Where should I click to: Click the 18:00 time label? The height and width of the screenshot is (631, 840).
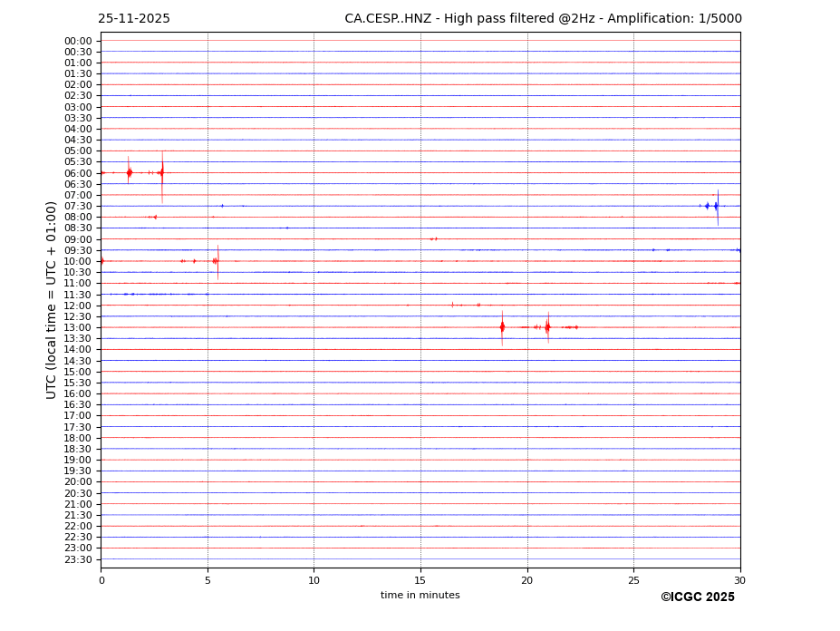78,438
